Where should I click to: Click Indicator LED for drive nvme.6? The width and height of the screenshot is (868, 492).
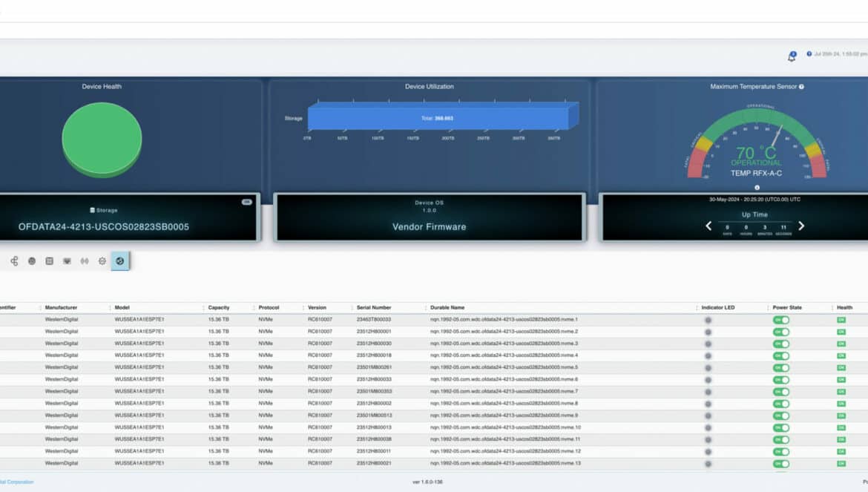(x=708, y=380)
